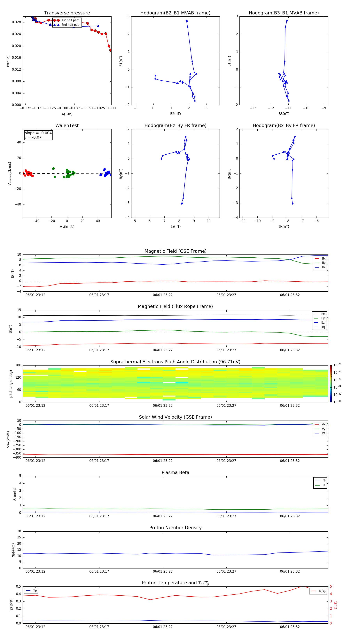The width and height of the screenshot is (351, 644).
Task: Click the Bz' legend entry in Flux Rope panel
Action: coord(320,323)
